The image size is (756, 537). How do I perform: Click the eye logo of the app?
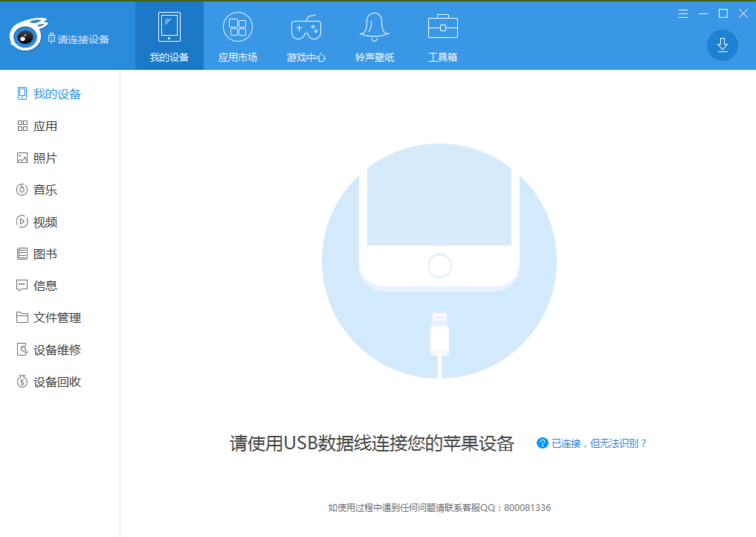pyautogui.click(x=27, y=35)
